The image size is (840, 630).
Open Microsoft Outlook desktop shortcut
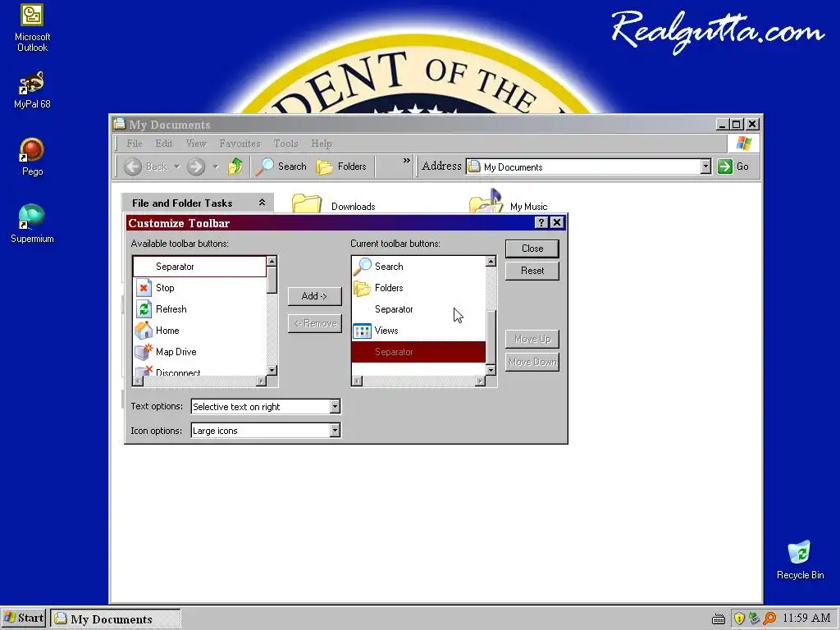(32, 28)
